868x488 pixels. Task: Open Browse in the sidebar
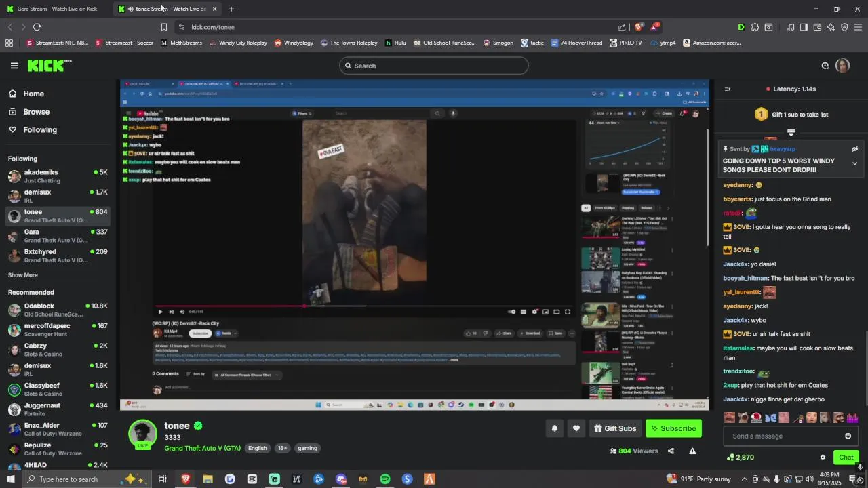pos(28,112)
